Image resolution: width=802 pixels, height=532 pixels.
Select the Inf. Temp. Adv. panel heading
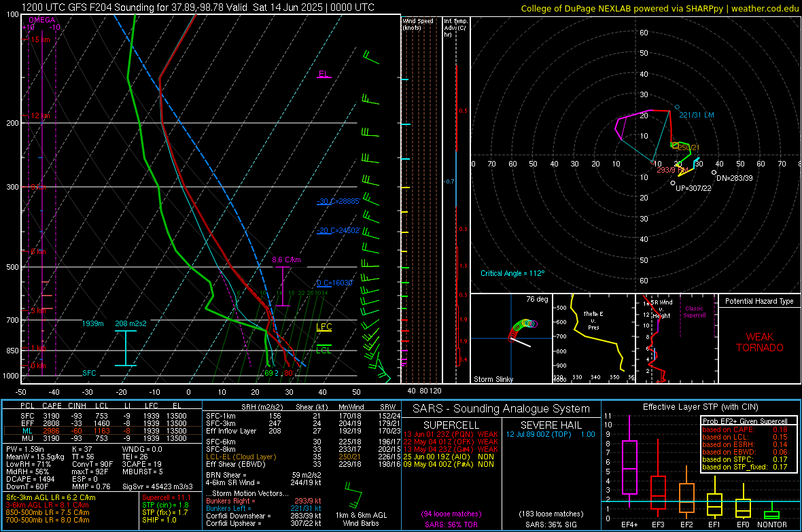click(455, 28)
